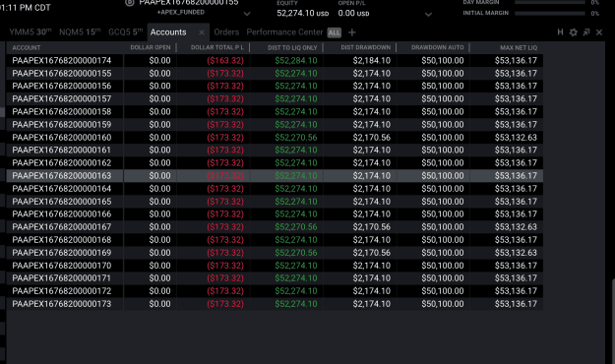The image size is (615, 364).
Task: Click the $52,284.10 dist to liq value
Action: (x=296, y=60)
